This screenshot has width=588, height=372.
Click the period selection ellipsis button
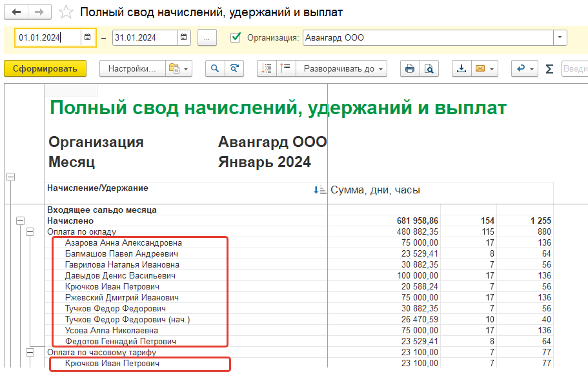point(207,37)
